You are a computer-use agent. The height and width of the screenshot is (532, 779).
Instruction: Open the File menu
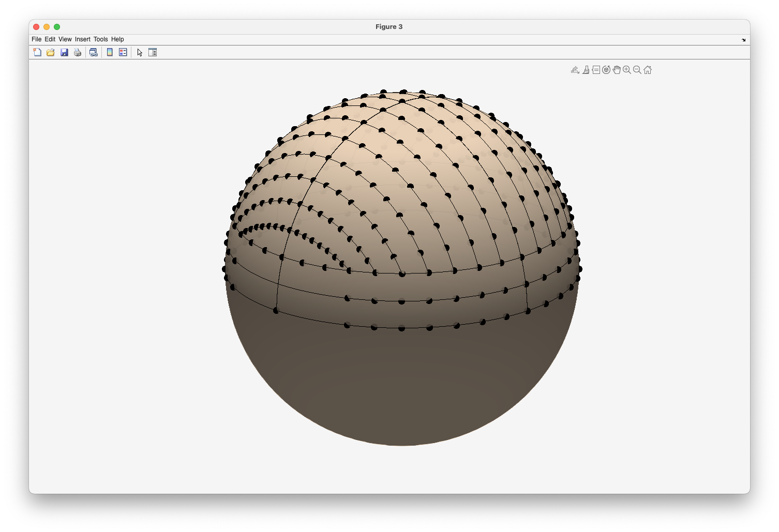(36, 39)
